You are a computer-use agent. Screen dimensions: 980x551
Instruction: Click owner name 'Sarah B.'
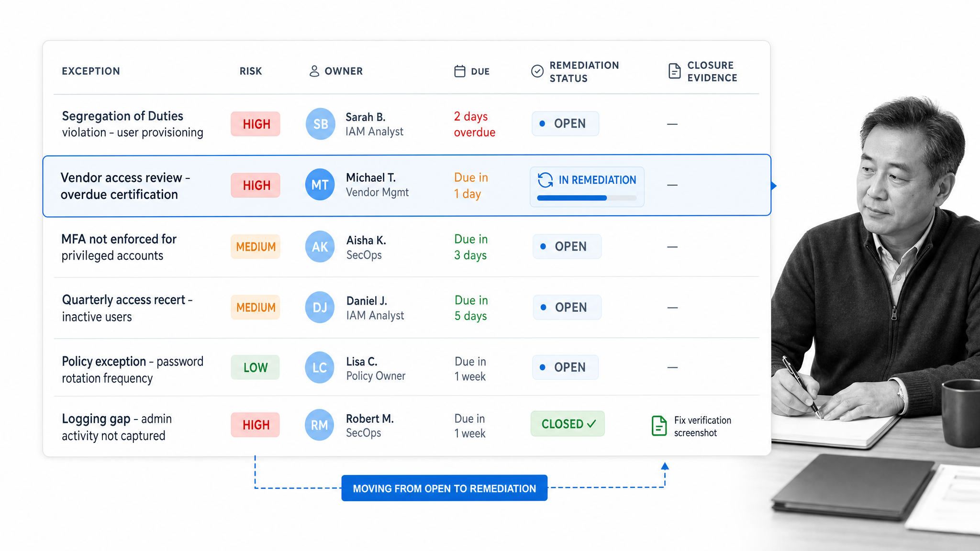click(x=366, y=117)
